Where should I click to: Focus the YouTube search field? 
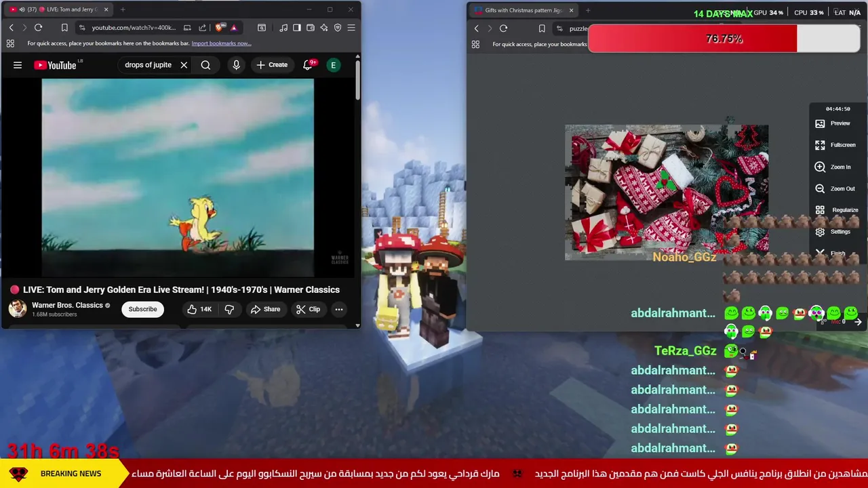click(x=148, y=65)
